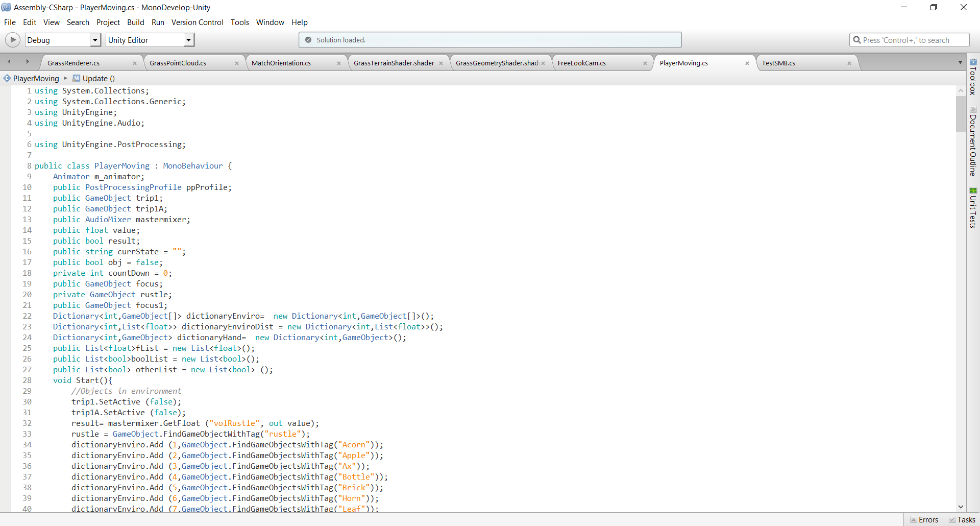Close the TestSMB.cs tab
The image size is (980, 526).
coord(849,63)
